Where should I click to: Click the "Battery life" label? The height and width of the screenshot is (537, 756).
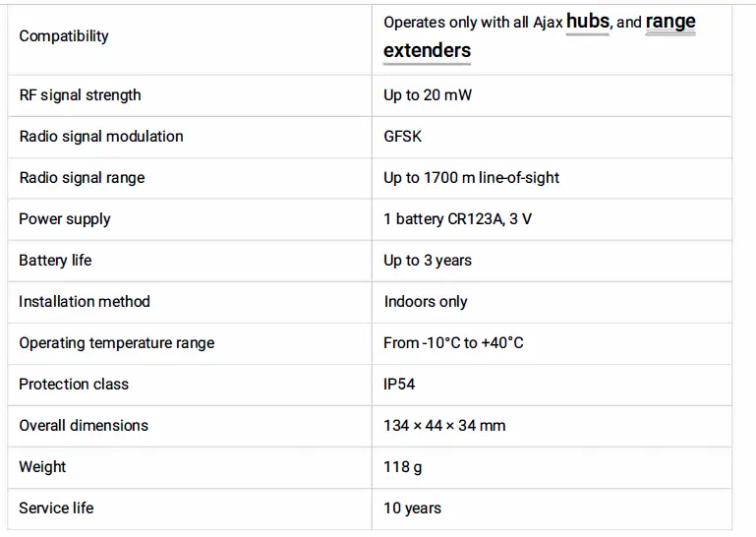55,261
